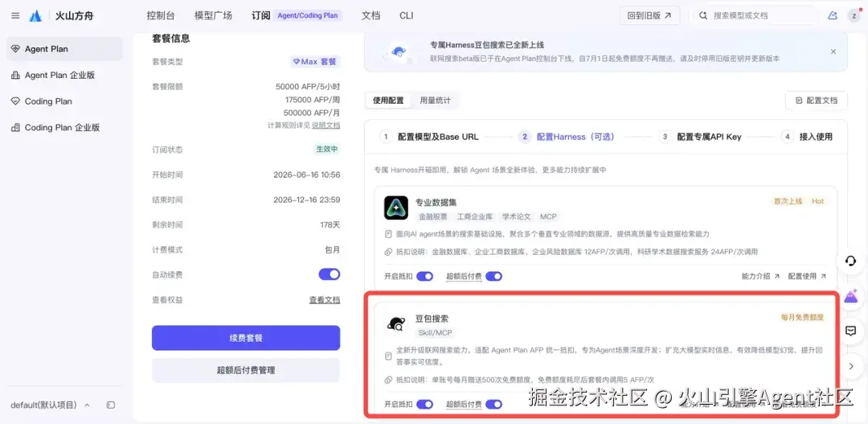
Task: Click the Agent/Coding Plan badge
Action: coord(308,15)
